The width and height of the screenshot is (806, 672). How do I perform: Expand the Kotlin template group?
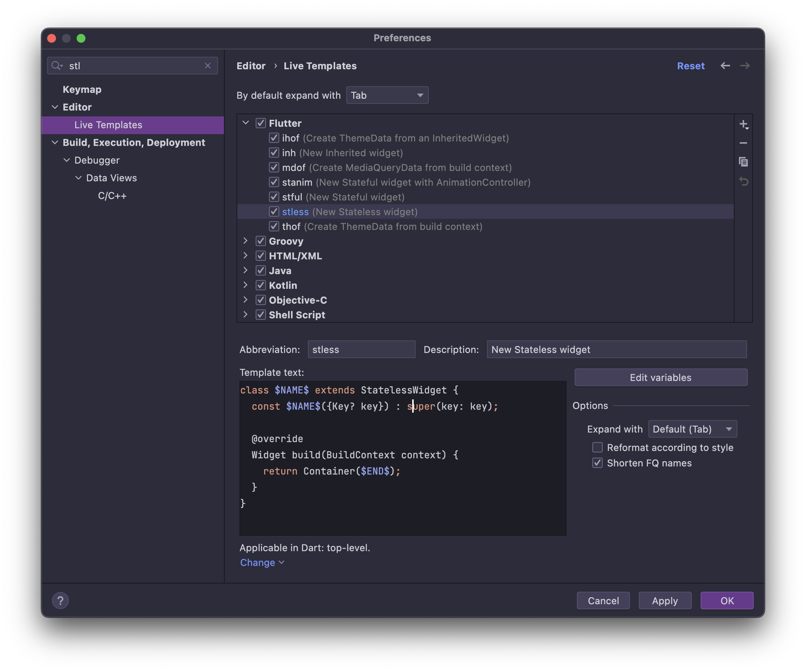point(246,285)
